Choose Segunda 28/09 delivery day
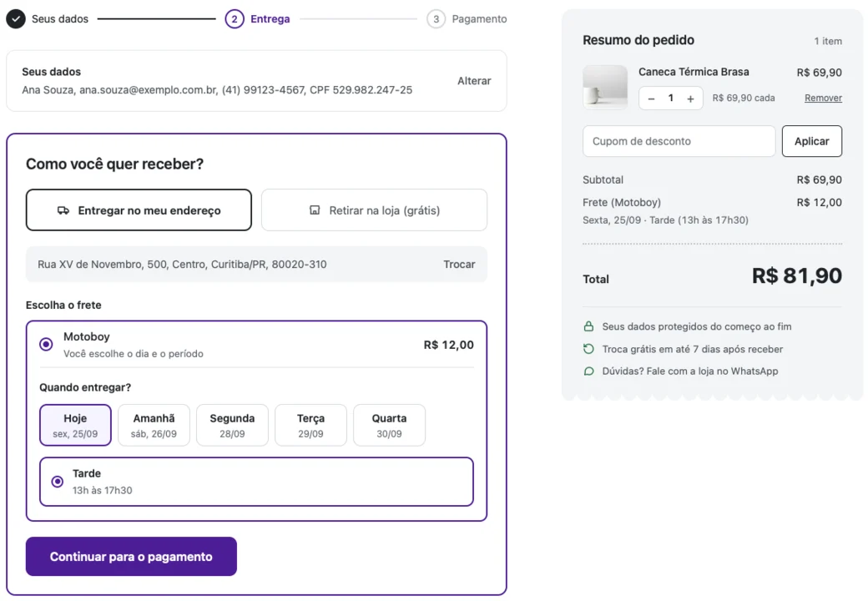 (233, 425)
